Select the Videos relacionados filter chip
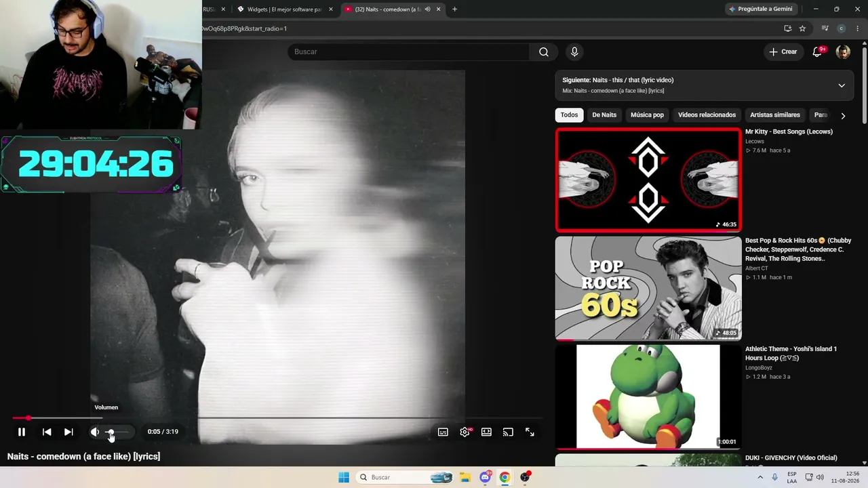 [707, 115]
